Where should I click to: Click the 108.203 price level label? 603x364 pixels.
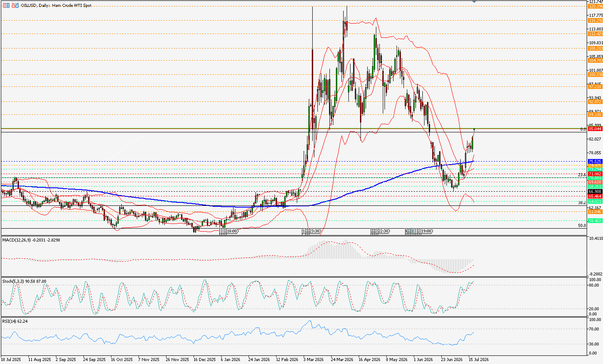[595, 48]
